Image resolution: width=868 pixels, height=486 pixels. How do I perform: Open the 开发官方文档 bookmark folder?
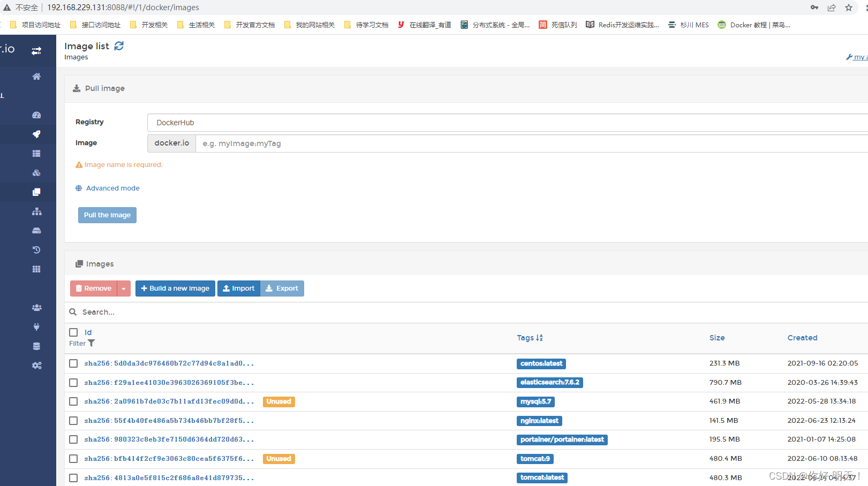point(250,25)
